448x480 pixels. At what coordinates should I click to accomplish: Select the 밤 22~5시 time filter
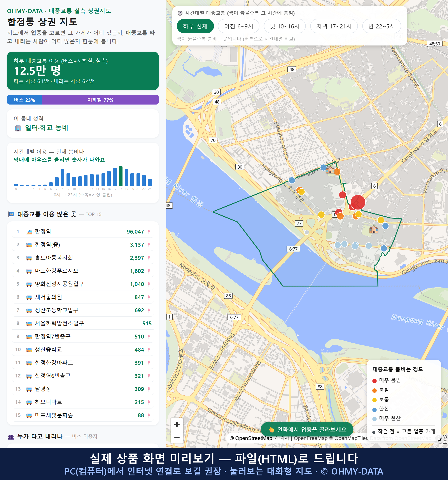click(381, 26)
